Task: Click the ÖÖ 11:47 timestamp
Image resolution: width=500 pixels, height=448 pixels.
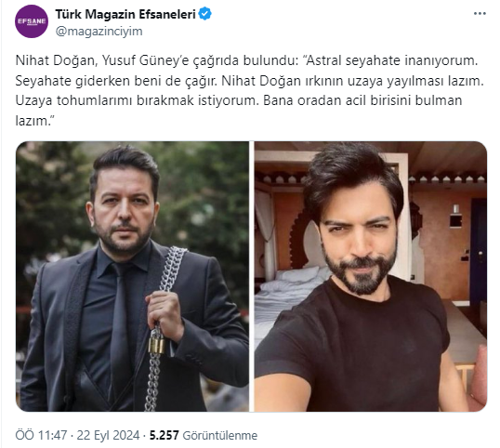Action: (x=41, y=435)
